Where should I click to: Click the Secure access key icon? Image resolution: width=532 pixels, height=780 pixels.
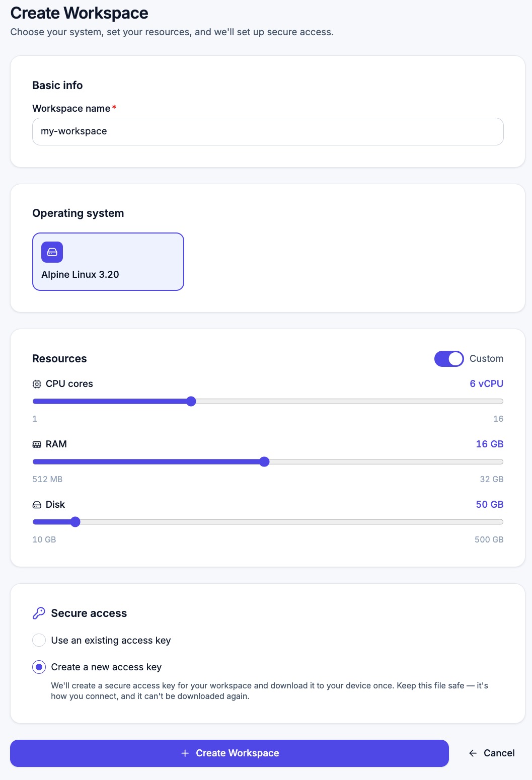[x=39, y=613]
